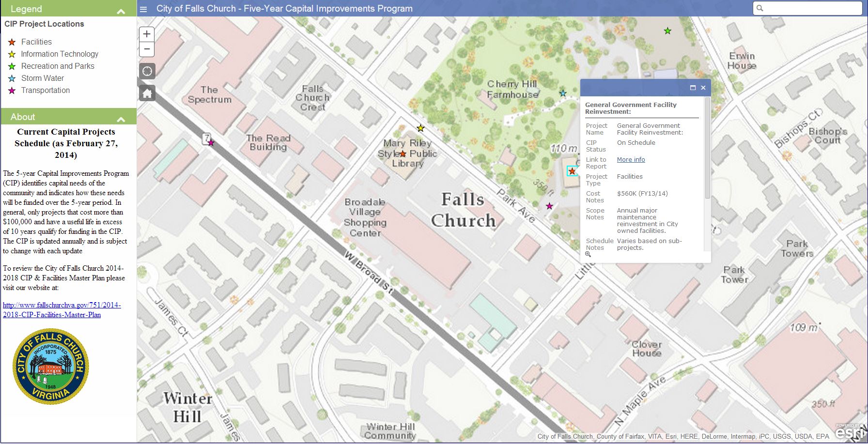The image size is (868, 444).
Task: Maximize the project popup window
Action: click(693, 88)
